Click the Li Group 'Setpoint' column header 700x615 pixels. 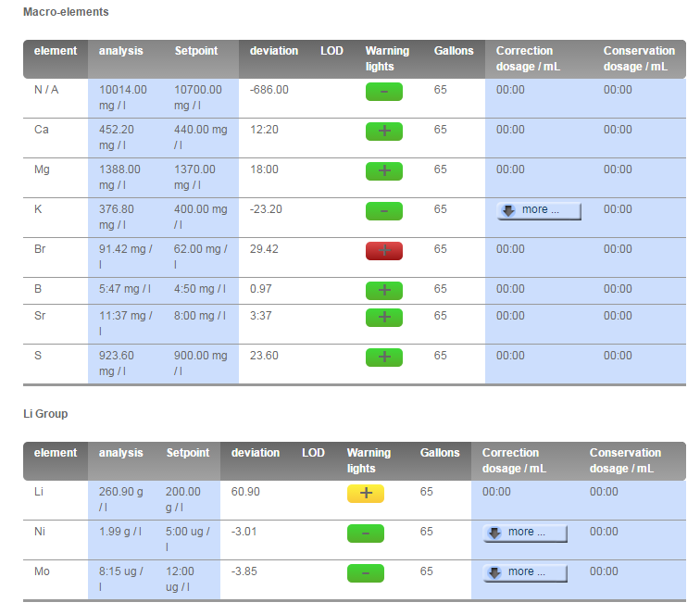pyautogui.click(x=188, y=453)
